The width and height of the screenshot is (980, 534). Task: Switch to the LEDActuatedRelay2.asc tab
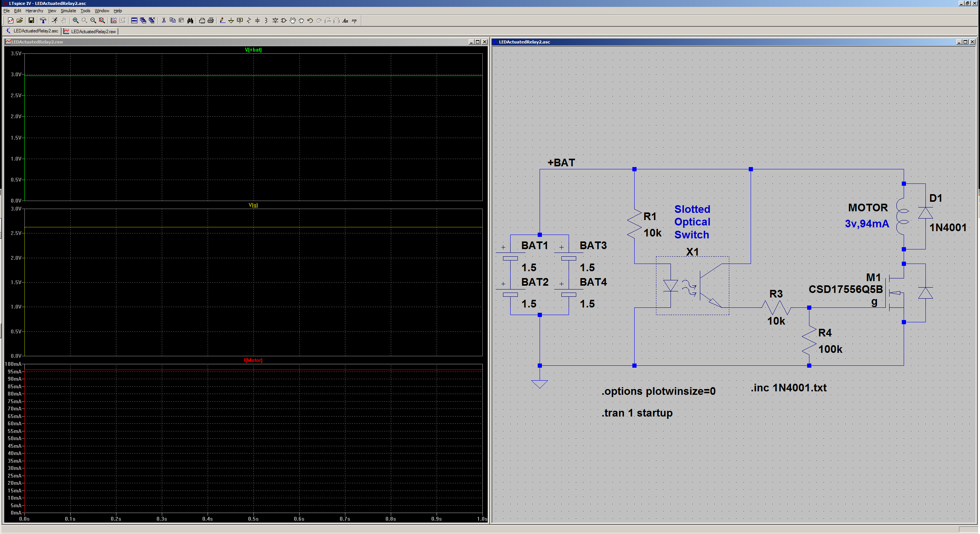tap(32, 31)
